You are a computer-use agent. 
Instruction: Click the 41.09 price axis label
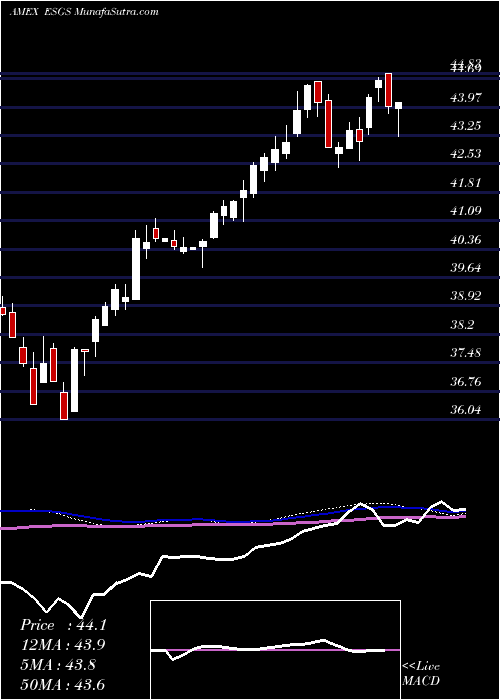pos(466,211)
